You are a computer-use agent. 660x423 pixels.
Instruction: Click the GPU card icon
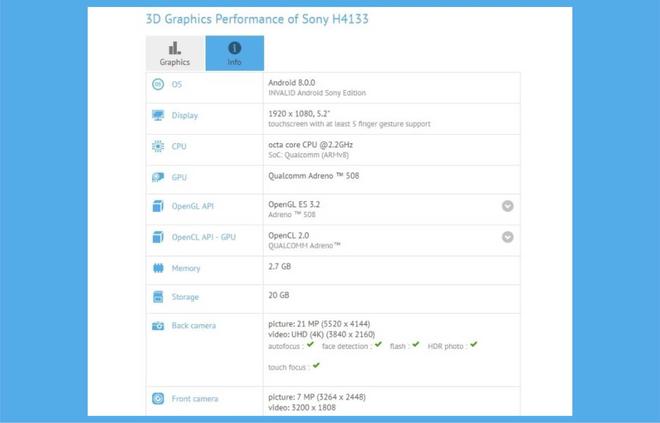click(158, 177)
